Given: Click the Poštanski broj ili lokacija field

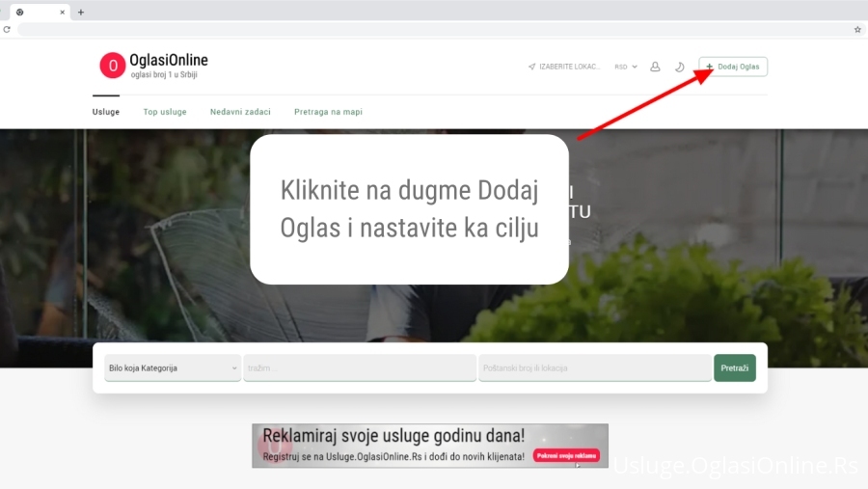Looking at the screenshot, I should click(594, 367).
